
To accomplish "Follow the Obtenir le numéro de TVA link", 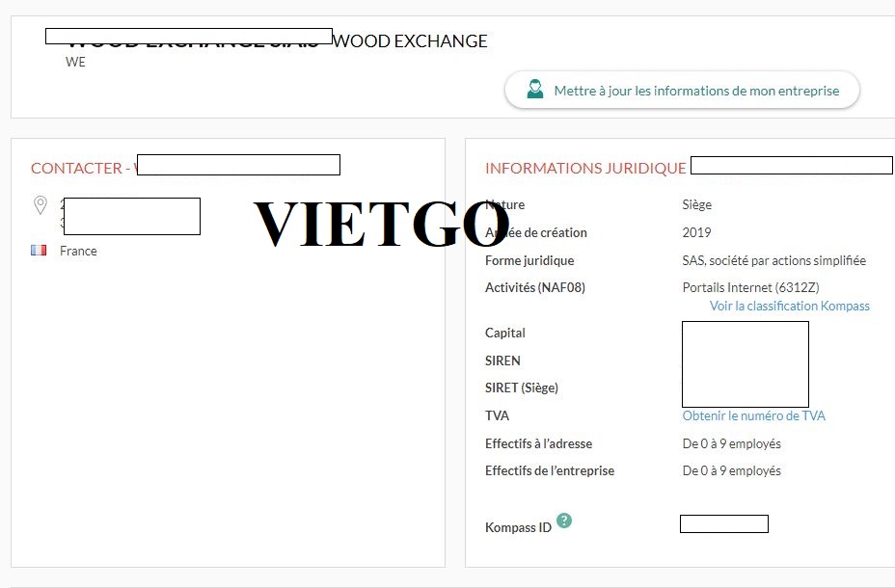I will 753,415.
